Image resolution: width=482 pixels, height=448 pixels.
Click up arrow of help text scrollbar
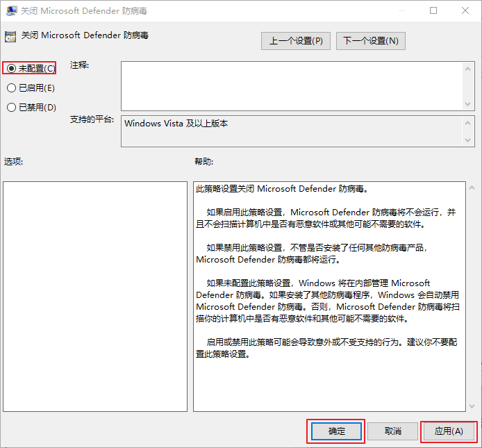472,188
